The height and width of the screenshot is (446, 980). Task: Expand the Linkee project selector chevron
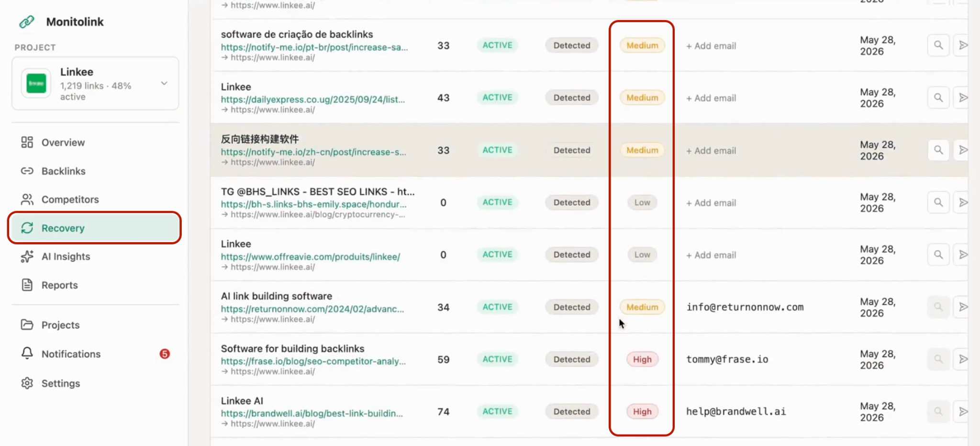[164, 83]
